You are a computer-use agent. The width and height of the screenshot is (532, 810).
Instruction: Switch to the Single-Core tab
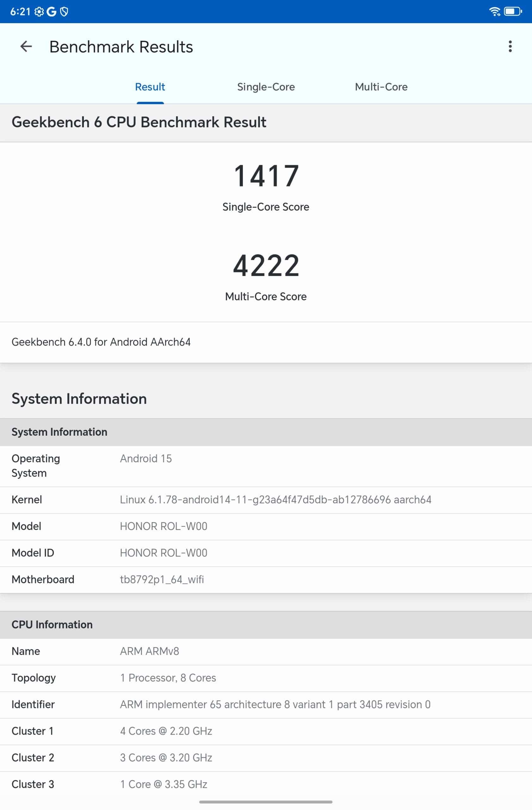[266, 87]
